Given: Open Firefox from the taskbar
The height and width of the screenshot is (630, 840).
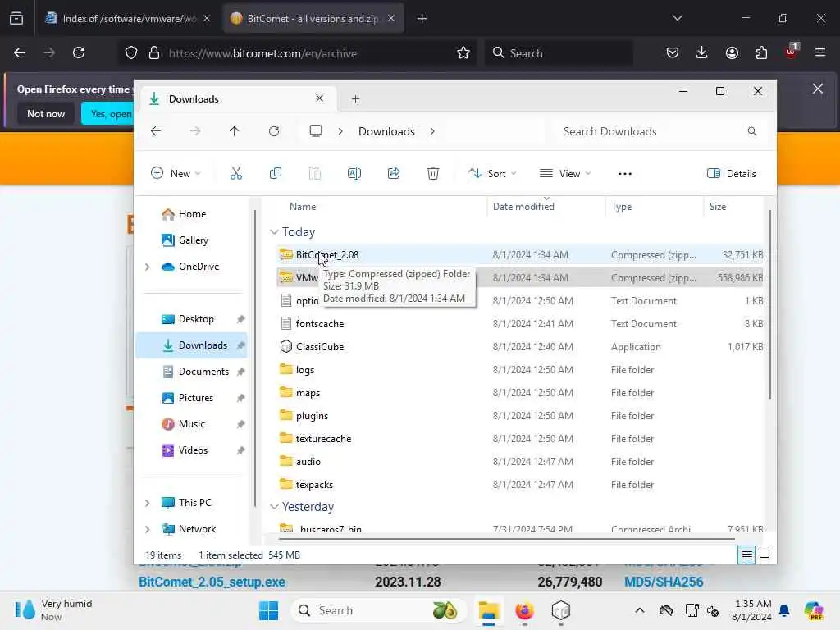Looking at the screenshot, I should (x=524, y=610).
